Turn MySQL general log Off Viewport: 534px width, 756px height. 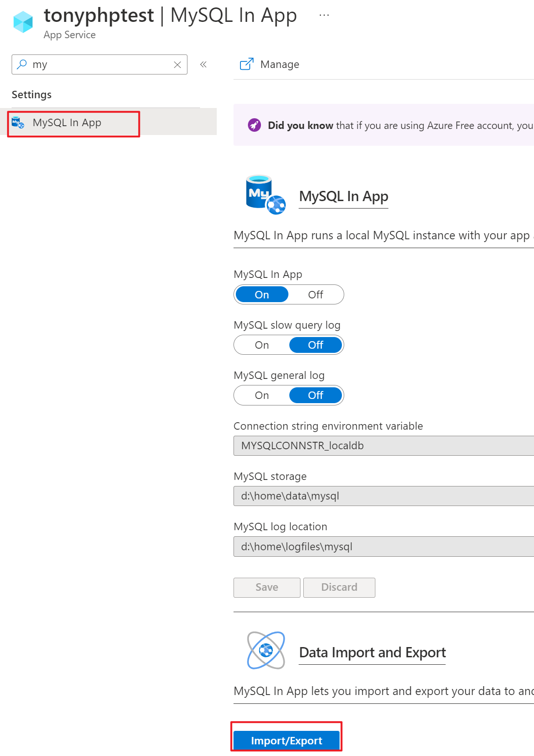tap(315, 395)
